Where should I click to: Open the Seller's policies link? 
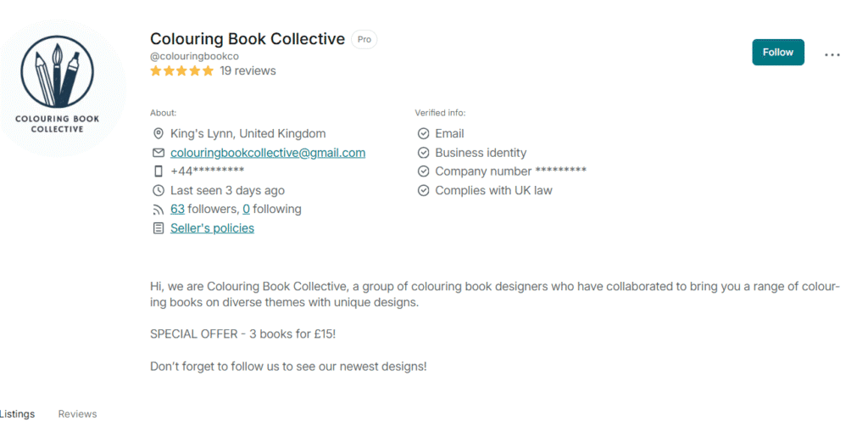[212, 228]
